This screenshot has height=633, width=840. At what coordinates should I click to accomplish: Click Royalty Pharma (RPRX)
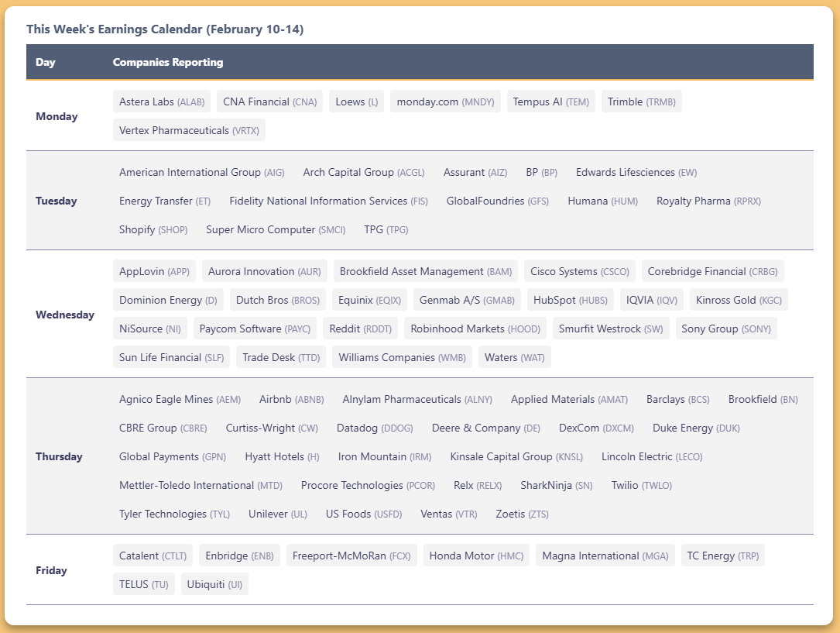(x=708, y=201)
